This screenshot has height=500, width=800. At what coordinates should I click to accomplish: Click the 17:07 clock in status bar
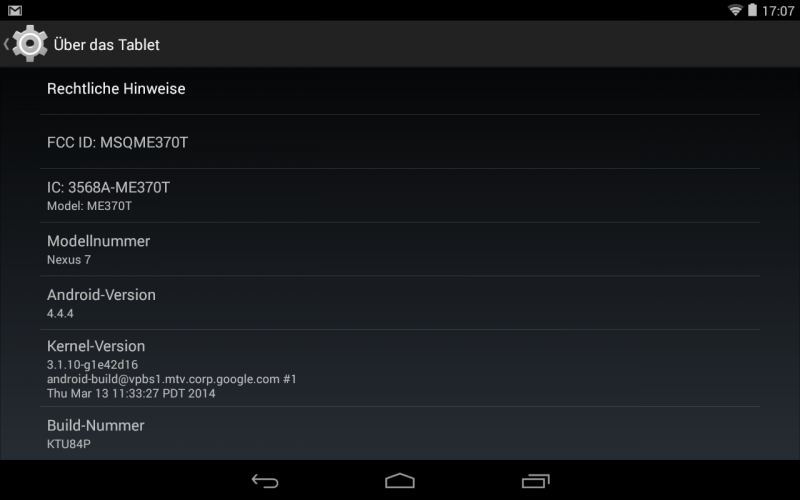click(778, 11)
